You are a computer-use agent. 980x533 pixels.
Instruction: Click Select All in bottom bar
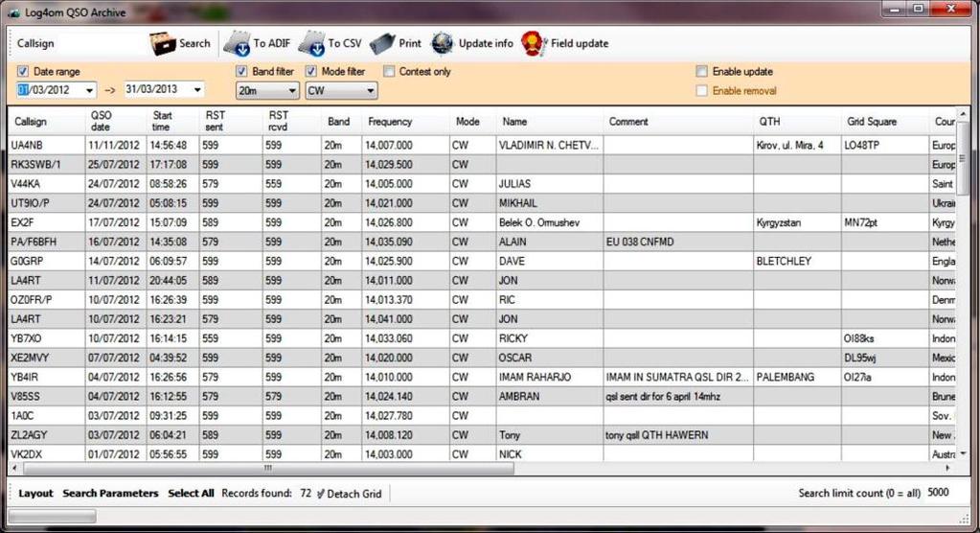191,493
